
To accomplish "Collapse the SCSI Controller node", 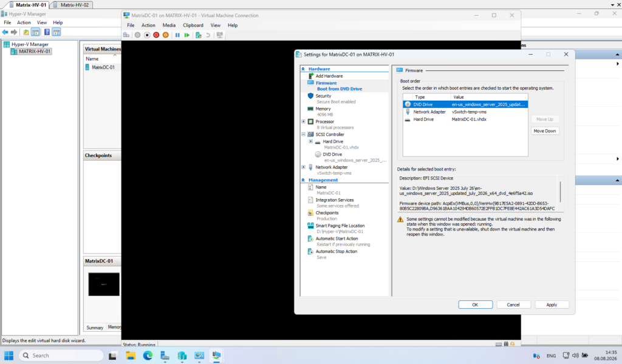I will click(304, 134).
